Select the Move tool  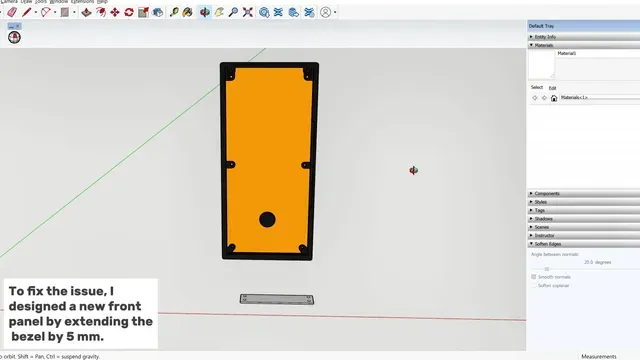[x=115, y=12]
